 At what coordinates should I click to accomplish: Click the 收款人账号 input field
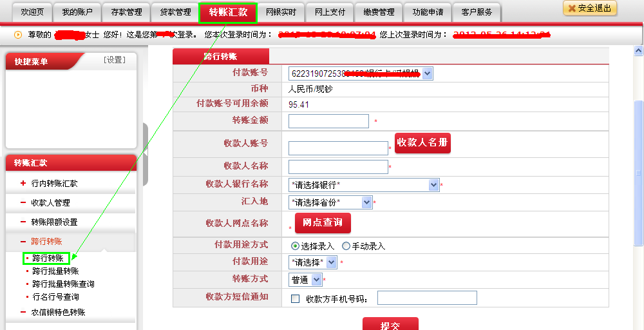pyautogui.click(x=339, y=148)
